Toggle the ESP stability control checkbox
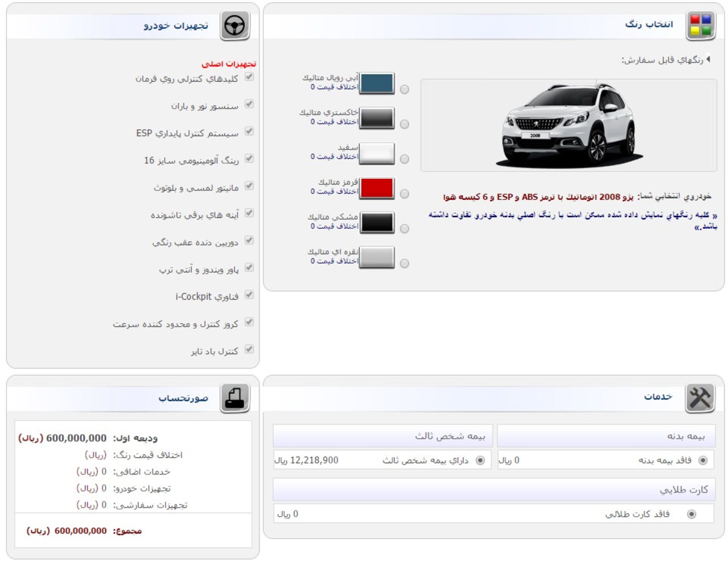Viewport: 728px width, 564px height. (249, 132)
